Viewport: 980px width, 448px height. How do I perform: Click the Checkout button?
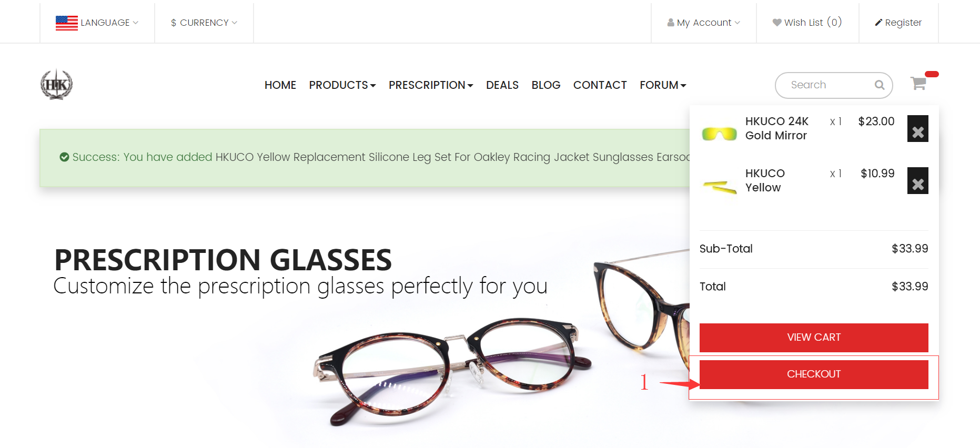click(x=814, y=374)
